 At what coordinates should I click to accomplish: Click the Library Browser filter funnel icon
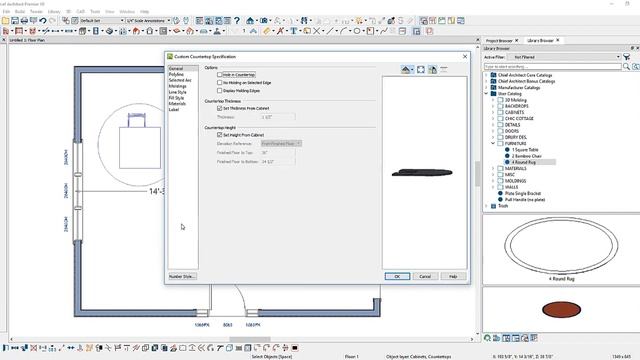click(627, 57)
